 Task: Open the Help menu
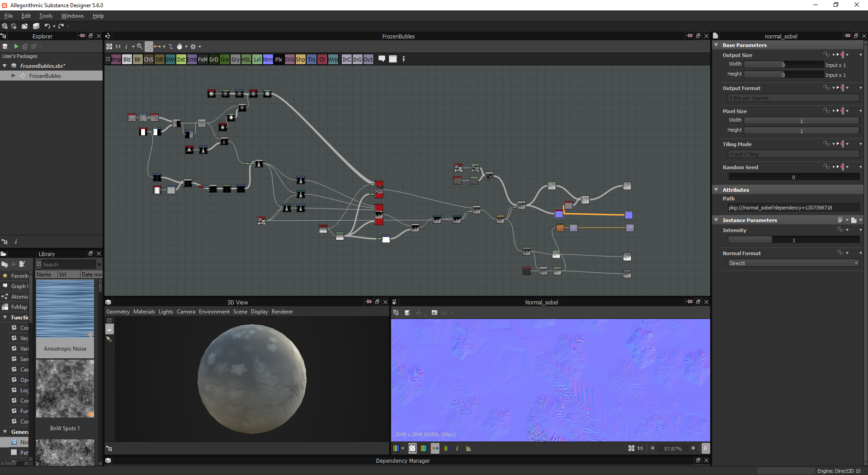pyautogui.click(x=98, y=16)
